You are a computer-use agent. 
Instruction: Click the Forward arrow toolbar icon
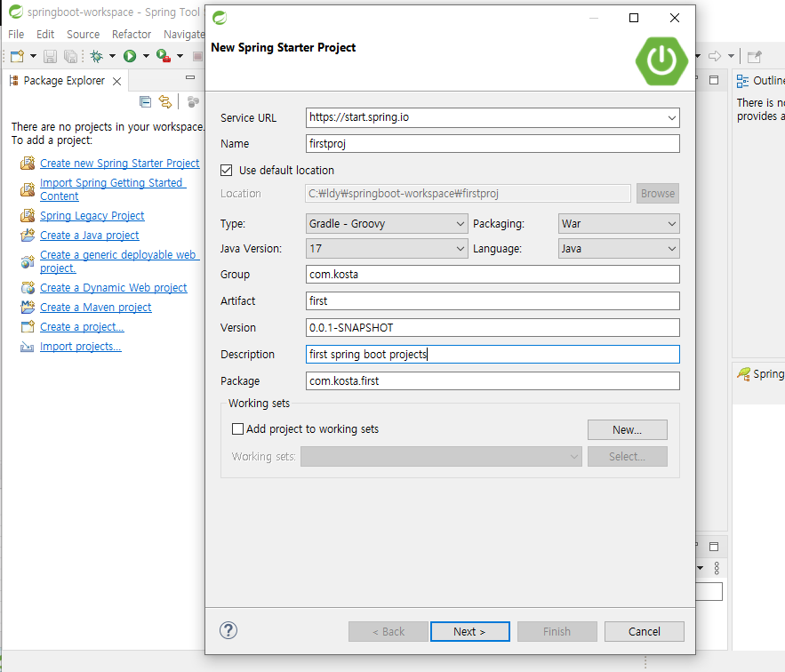click(715, 56)
